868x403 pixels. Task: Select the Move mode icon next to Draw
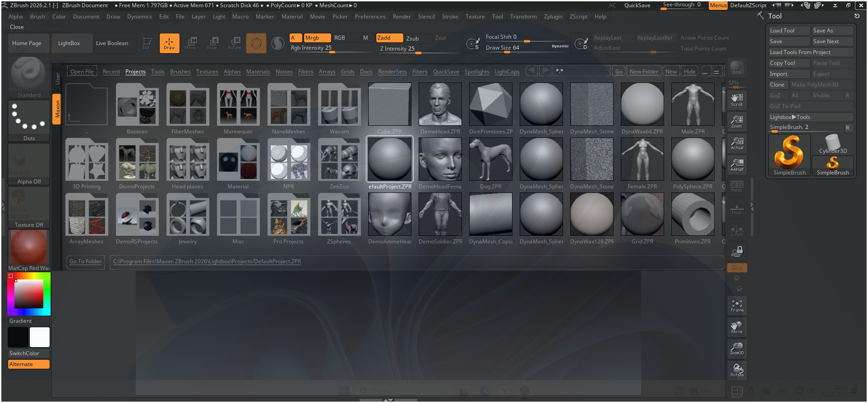pyautogui.click(x=190, y=43)
